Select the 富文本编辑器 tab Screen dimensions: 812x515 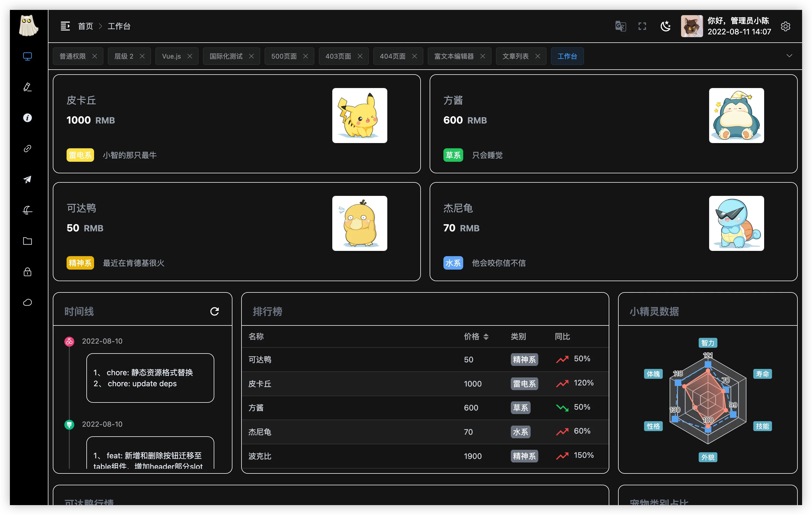[x=454, y=56]
